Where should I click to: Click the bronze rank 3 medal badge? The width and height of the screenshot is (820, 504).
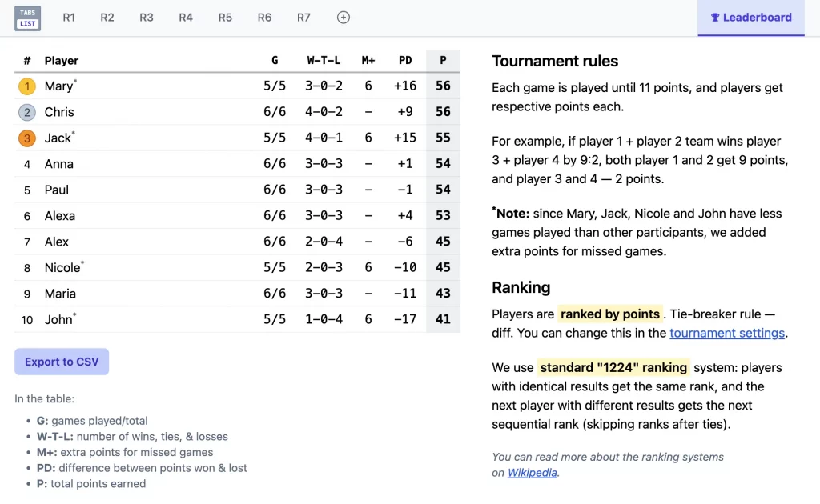click(27, 138)
